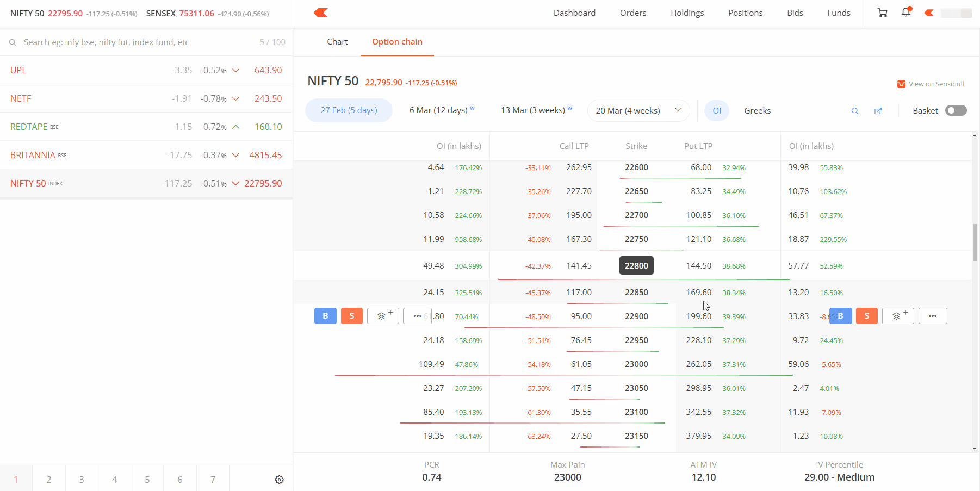The width and height of the screenshot is (980, 491).
Task: Select NETF in the watchlist
Action: point(146,98)
